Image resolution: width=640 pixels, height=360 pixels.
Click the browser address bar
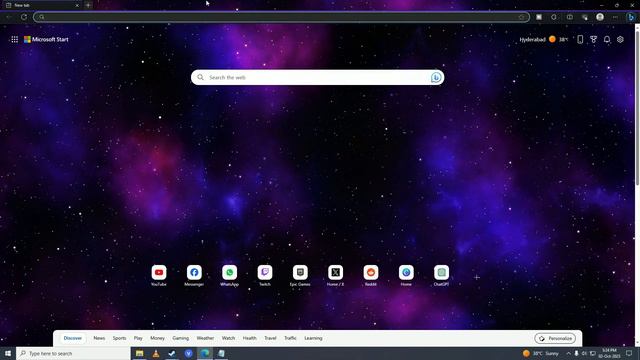pyautogui.click(x=281, y=17)
